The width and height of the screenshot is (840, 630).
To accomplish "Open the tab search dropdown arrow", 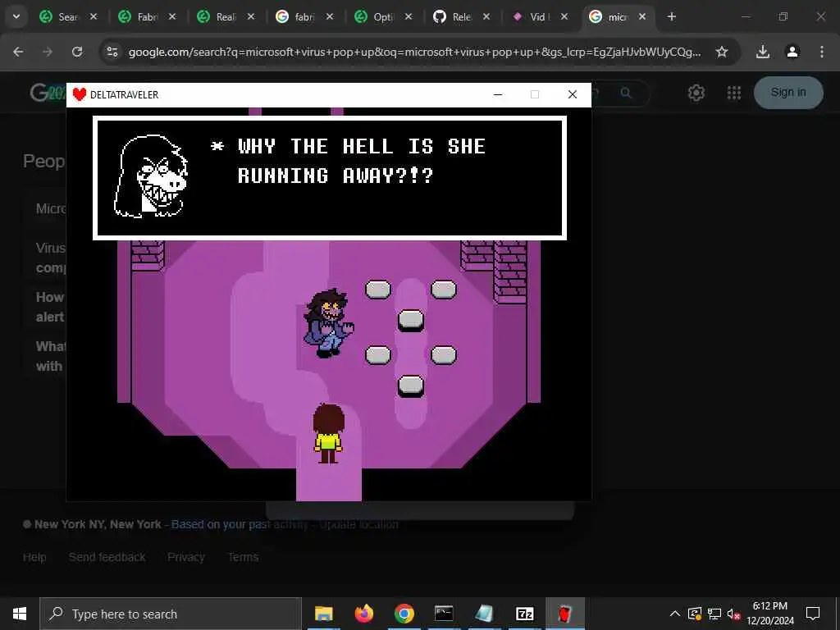I will (16, 16).
